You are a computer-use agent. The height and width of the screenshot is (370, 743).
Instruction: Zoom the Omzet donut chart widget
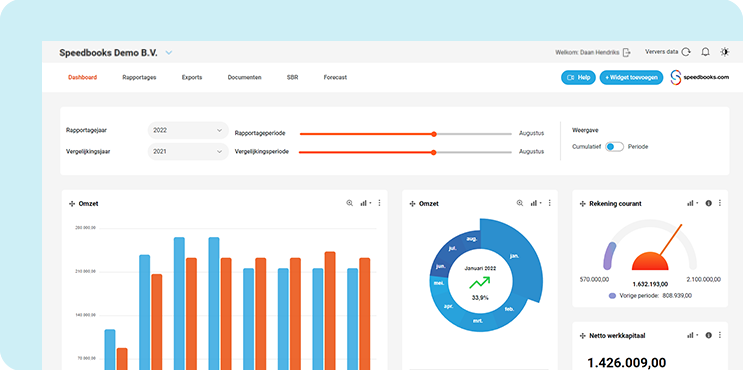point(520,203)
